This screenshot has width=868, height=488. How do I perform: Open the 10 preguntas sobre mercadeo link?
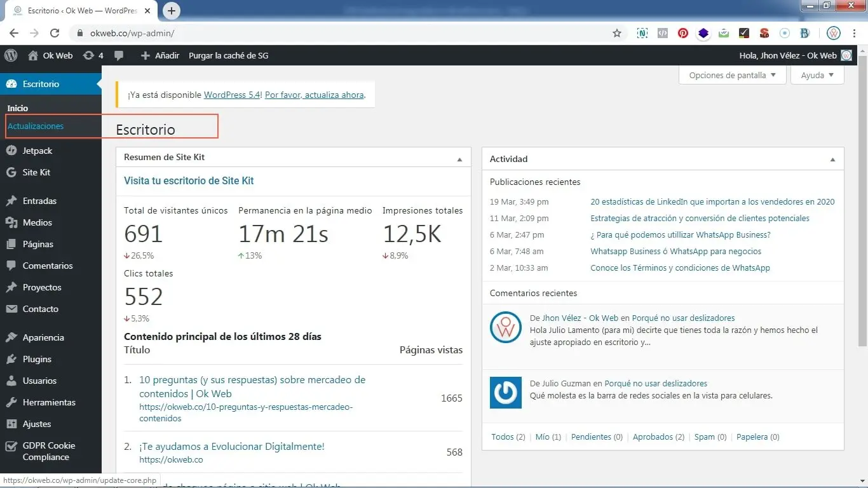[x=252, y=386]
